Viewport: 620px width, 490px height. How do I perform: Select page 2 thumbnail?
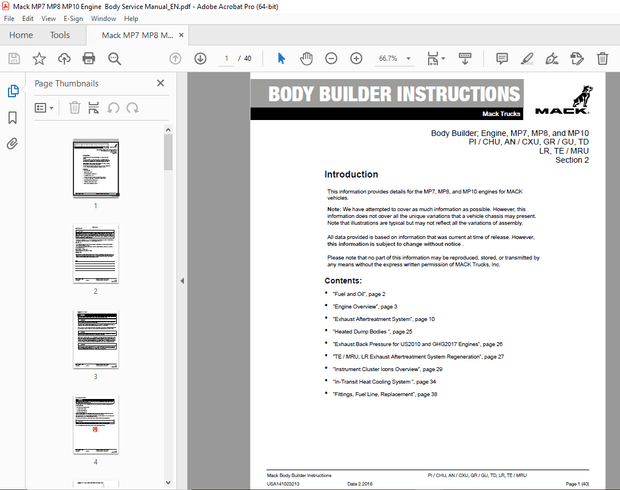[96, 254]
